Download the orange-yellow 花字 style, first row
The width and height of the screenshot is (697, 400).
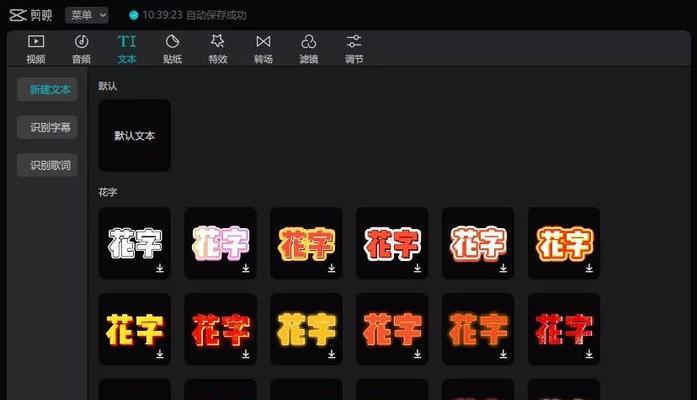[x=332, y=268]
